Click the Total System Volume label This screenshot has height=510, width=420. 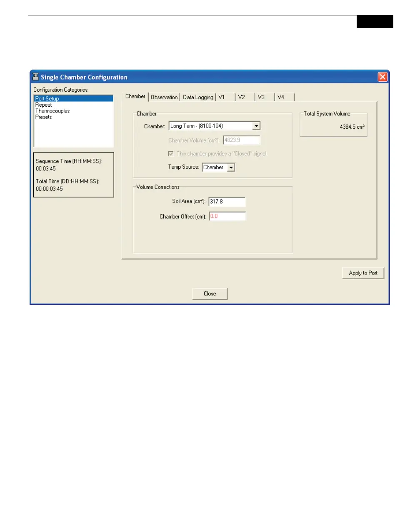coord(327,114)
